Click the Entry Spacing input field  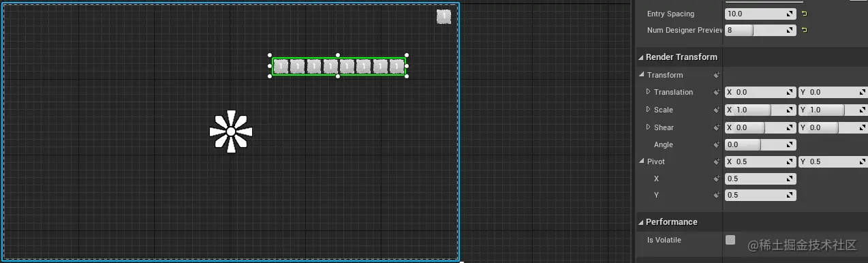(760, 14)
